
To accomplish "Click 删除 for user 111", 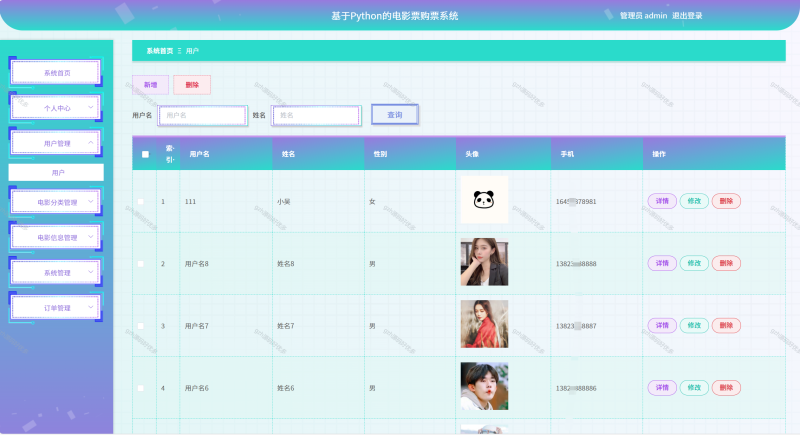I will (x=726, y=201).
